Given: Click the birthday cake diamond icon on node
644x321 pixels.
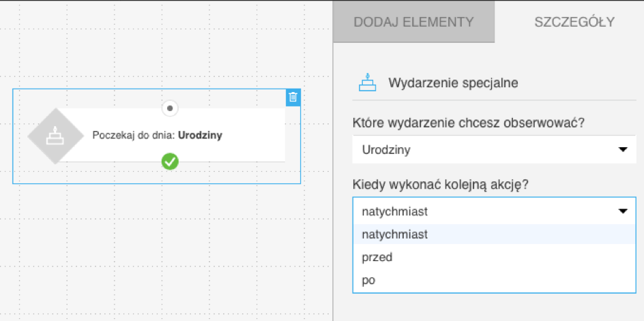Looking at the screenshot, I should point(55,136).
